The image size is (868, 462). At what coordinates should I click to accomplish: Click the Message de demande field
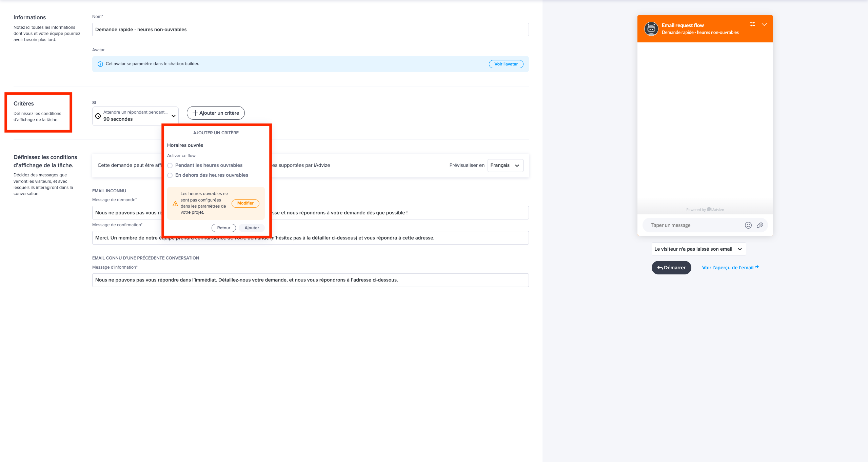[x=310, y=213]
